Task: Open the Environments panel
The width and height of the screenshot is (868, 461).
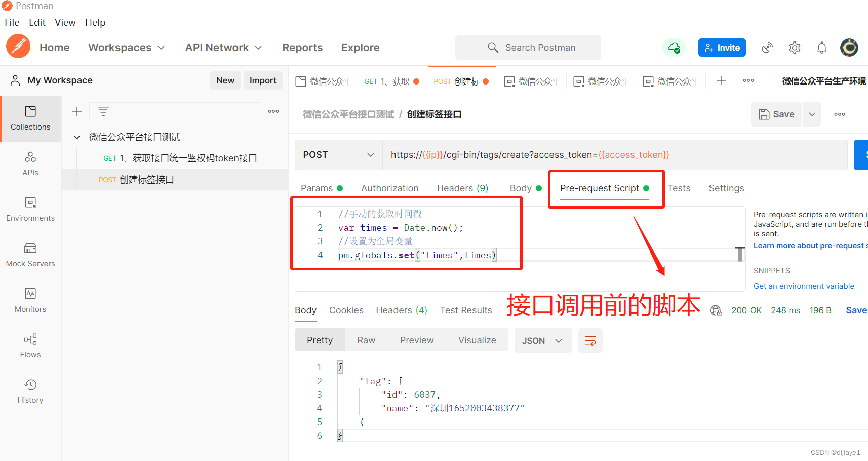Action: click(30, 208)
